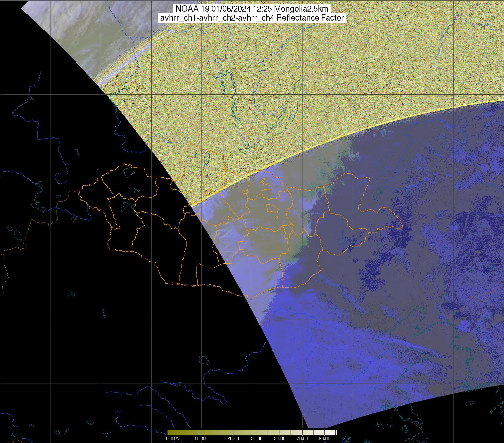Screen dimensions: 504x443
Task: Click the 20.00 tick label on colorbar
Action: click(233, 438)
